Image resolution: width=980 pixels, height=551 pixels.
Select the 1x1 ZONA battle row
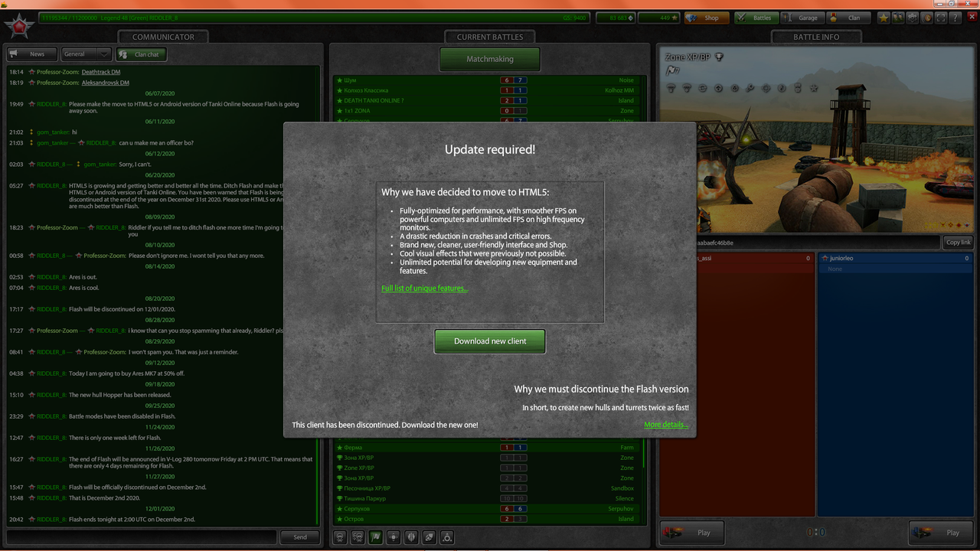tap(486, 110)
